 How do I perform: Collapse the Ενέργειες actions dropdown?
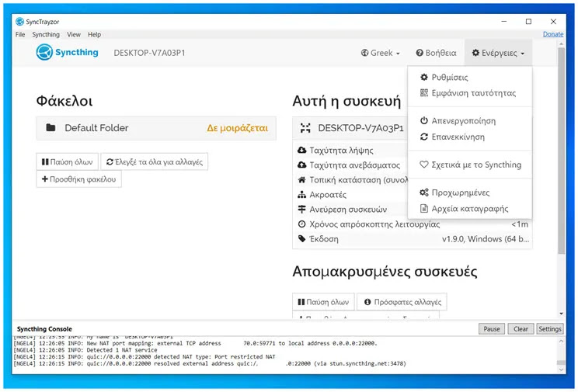[x=498, y=53]
